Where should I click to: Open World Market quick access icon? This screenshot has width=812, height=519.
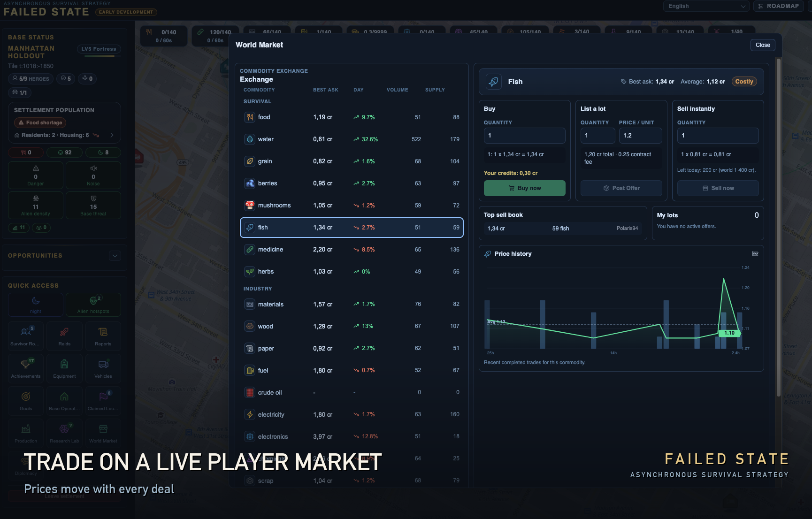(103, 433)
